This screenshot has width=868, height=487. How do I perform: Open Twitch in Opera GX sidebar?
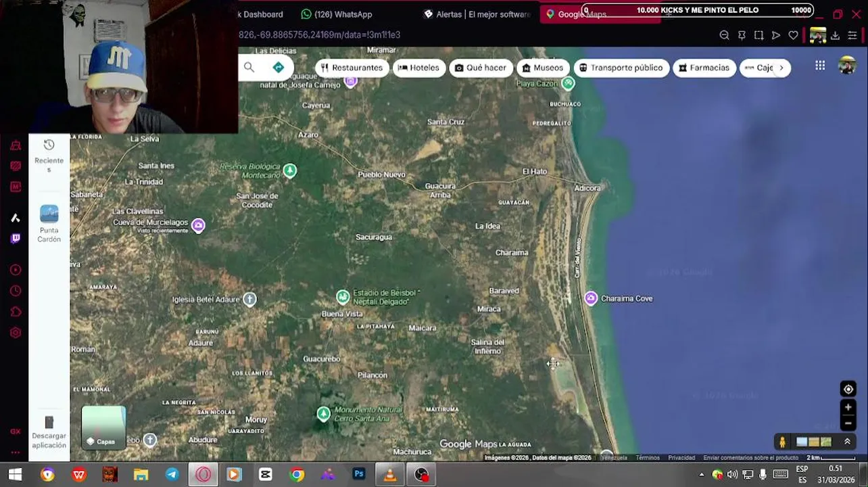[15, 238]
